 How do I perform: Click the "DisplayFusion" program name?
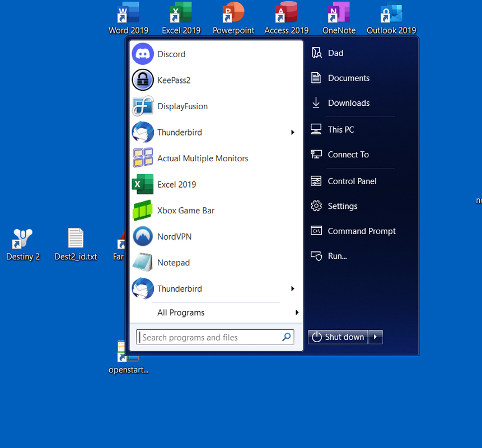[x=182, y=106]
